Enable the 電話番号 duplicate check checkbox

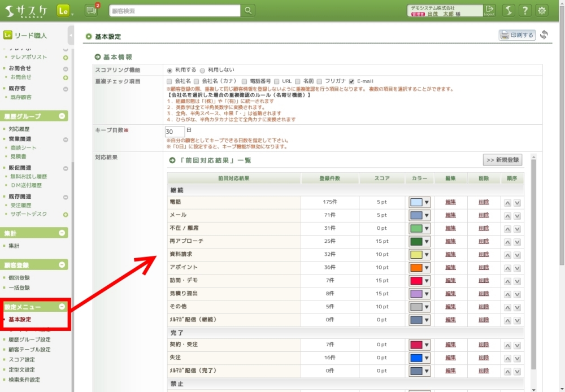[245, 81]
